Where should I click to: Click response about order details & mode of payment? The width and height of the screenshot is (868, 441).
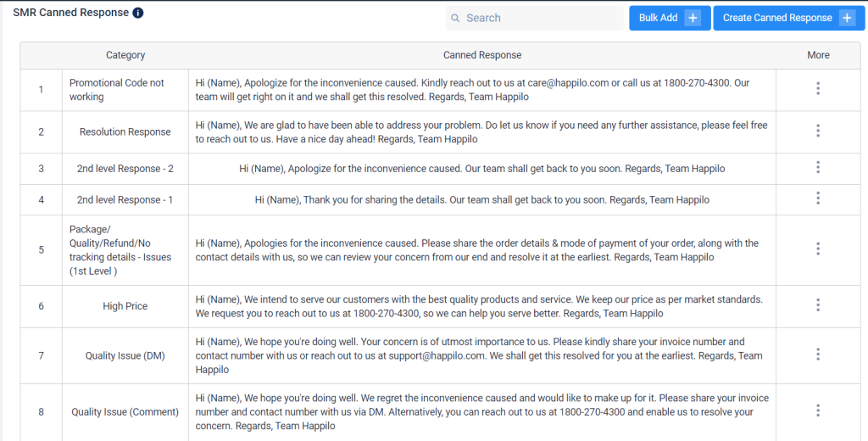[476, 250]
